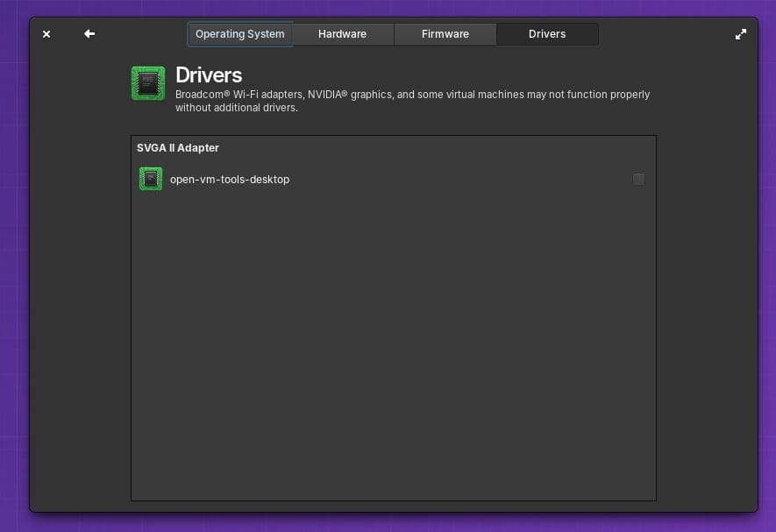Viewport: 776px width, 532px height.
Task: Click the X icon in the header bar
Action: pyautogui.click(x=46, y=34)
